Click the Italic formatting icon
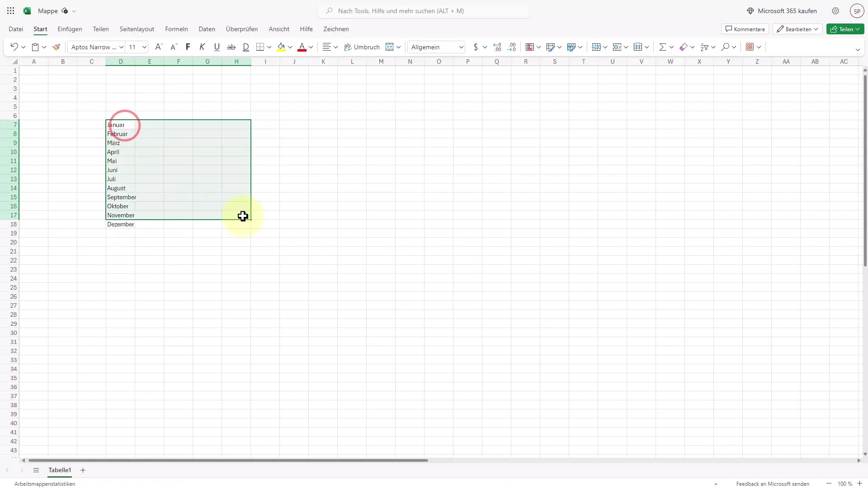The height and width of the screenshot is (488, 868). click(x=202, y=47)
